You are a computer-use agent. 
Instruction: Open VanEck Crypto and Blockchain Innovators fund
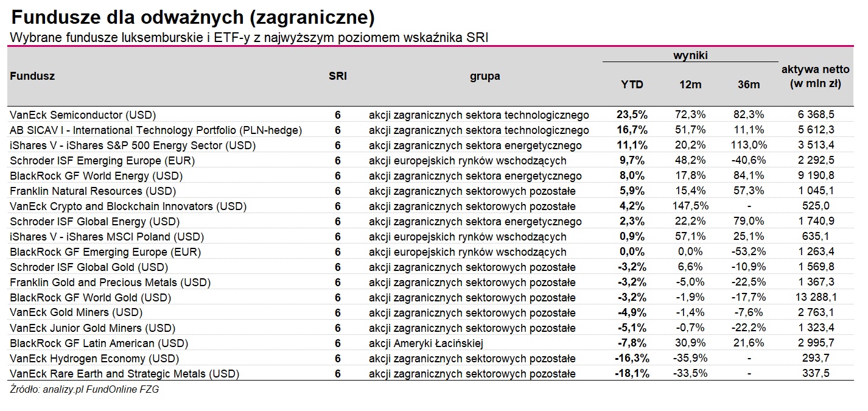point(128,206)
